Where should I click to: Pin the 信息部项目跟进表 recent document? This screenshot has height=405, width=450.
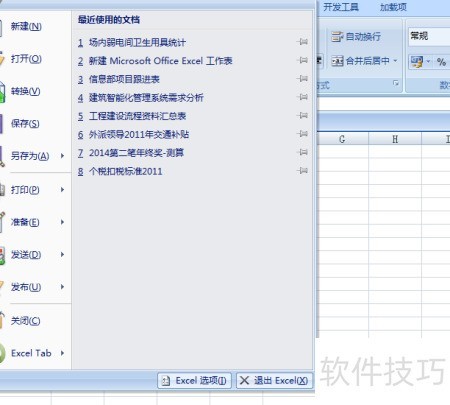click(302, 79)
